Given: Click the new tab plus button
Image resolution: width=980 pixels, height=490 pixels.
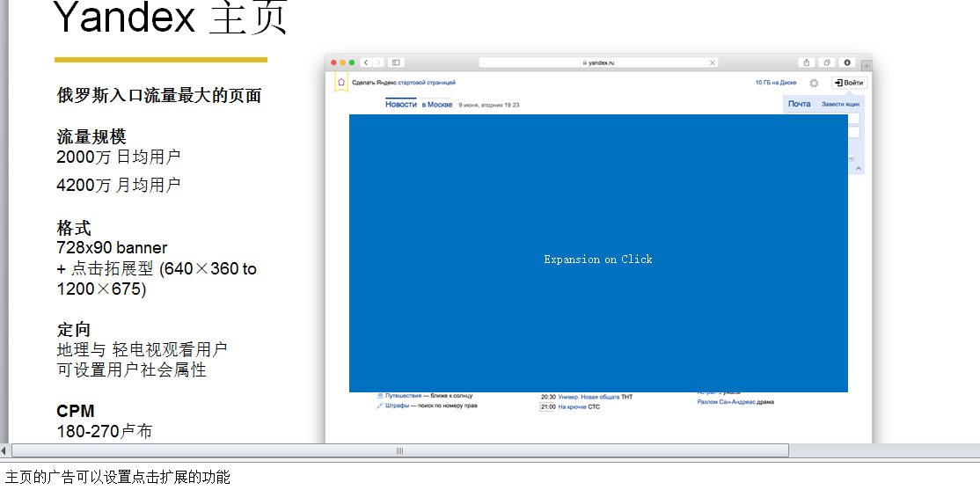Looking at the screenshot, I should pos(867,65).
